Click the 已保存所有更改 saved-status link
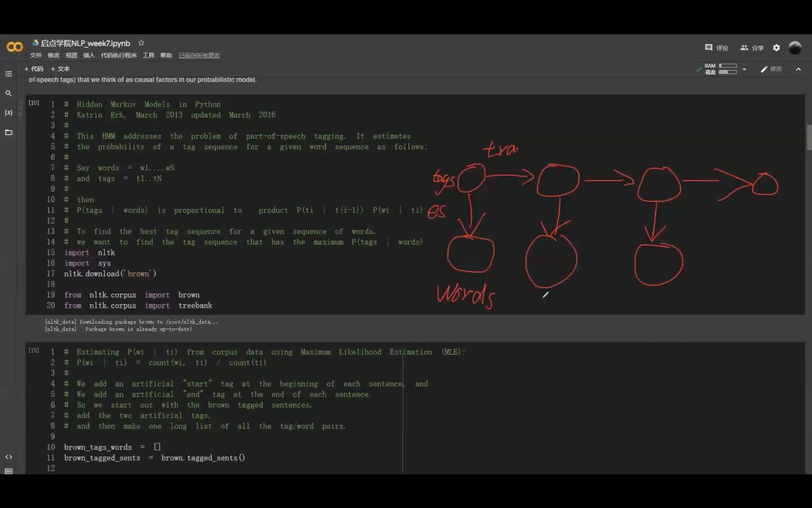812x508 pixels. 199,56
